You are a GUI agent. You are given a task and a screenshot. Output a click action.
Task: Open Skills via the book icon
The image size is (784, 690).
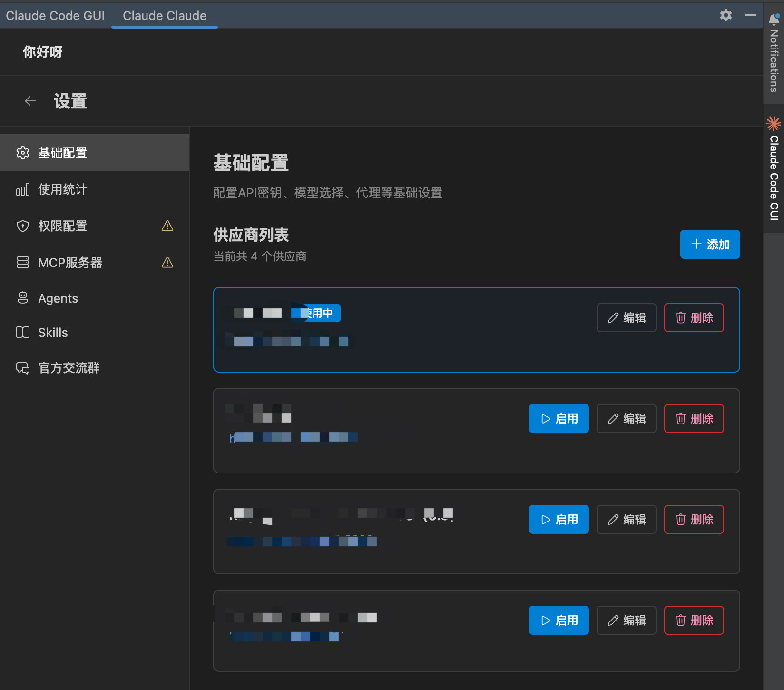click(x=23, y=332)
